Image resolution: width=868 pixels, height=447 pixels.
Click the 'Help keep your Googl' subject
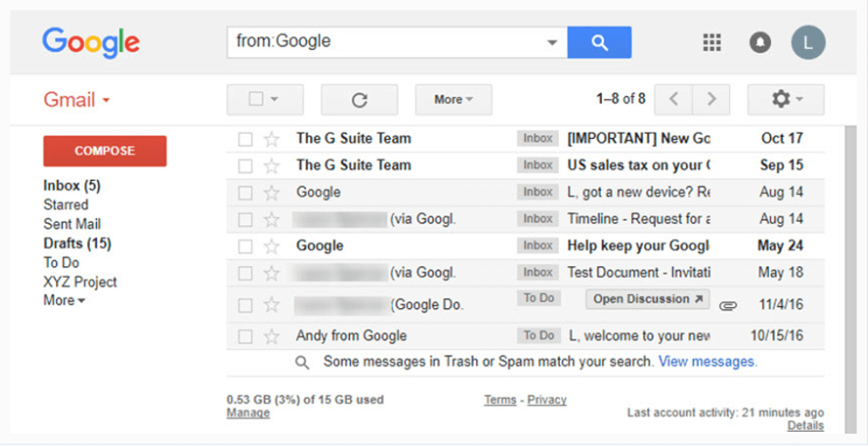click(x=639, y=246)
